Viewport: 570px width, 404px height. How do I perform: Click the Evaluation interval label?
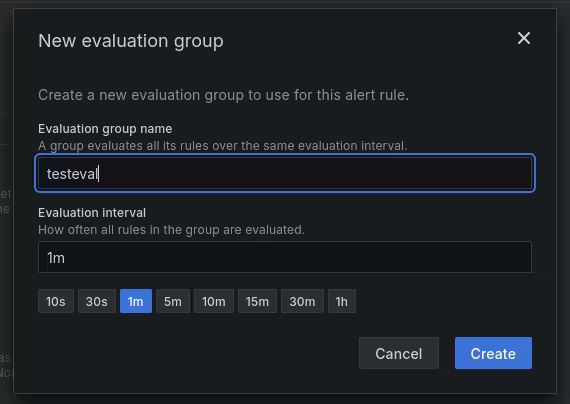[x=92, y=213]
